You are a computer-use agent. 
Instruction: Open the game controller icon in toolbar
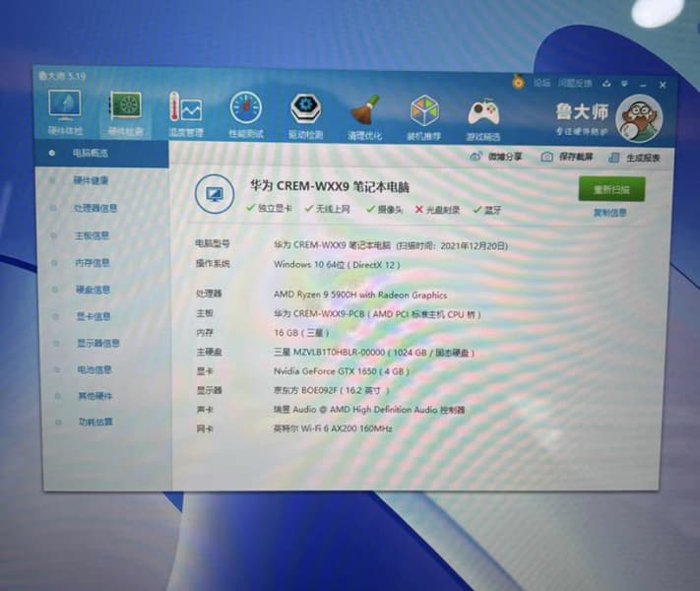click(482, 113)
